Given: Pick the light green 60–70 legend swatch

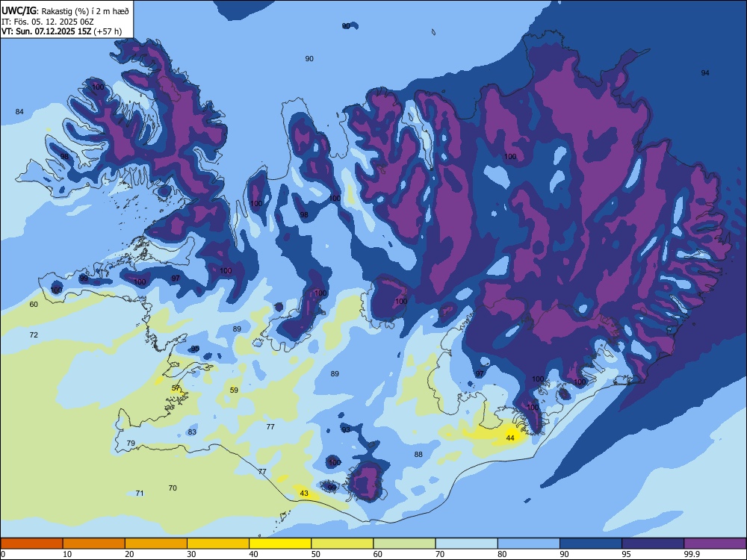Looking at the screenshot, I should (x=404, y=544).
